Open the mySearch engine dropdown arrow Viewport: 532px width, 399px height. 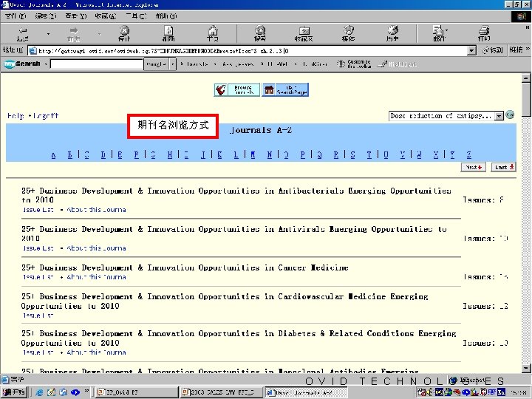tap(173, 64)
